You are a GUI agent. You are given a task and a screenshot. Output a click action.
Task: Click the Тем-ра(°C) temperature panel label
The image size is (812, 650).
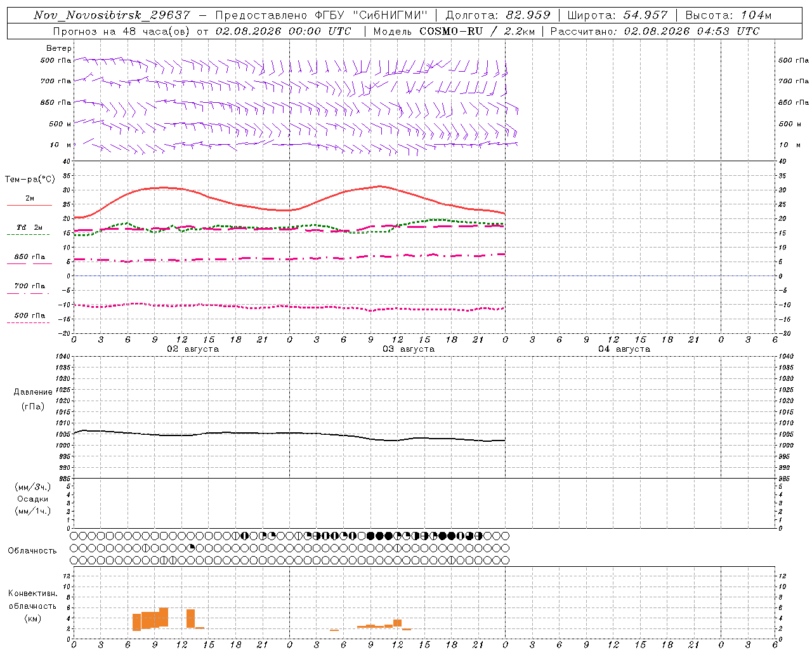point(30,180)
